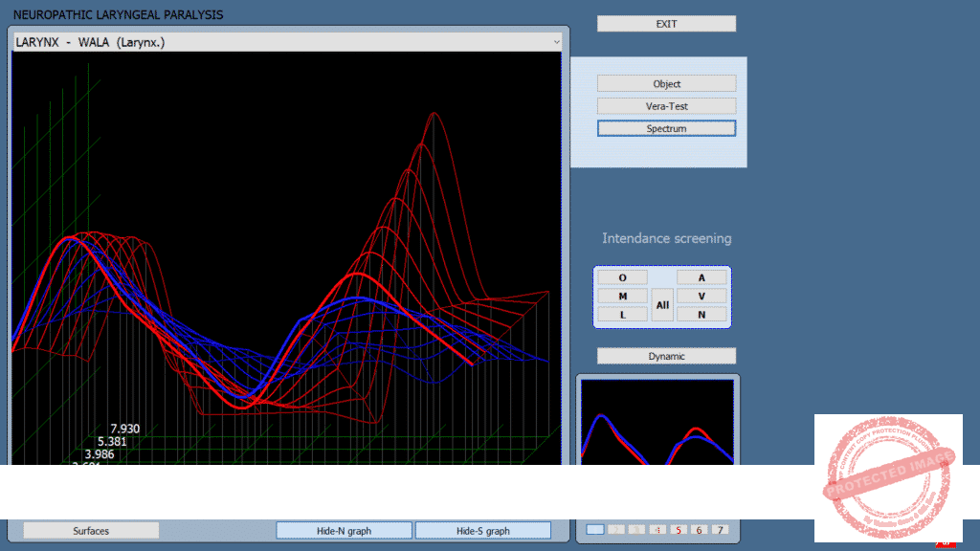980x551 pixels.
Task: Click the Surfaces button
Action: coord(91,531)
